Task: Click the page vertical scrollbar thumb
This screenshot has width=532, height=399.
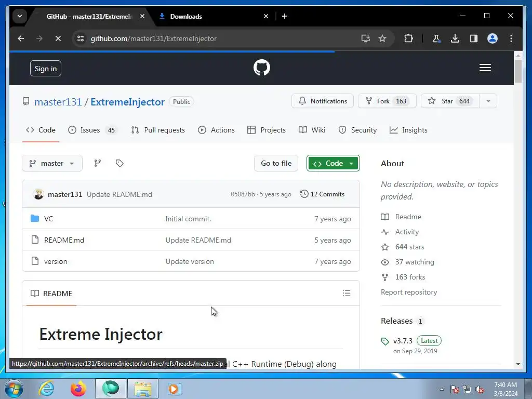Action: pos(518,71)
